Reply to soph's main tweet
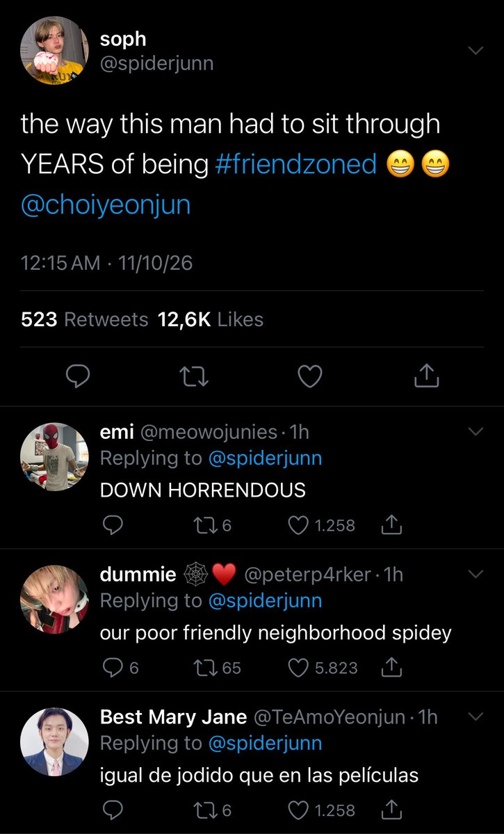Viewport: 504px width, 834px height. click(x=77, y=376)
